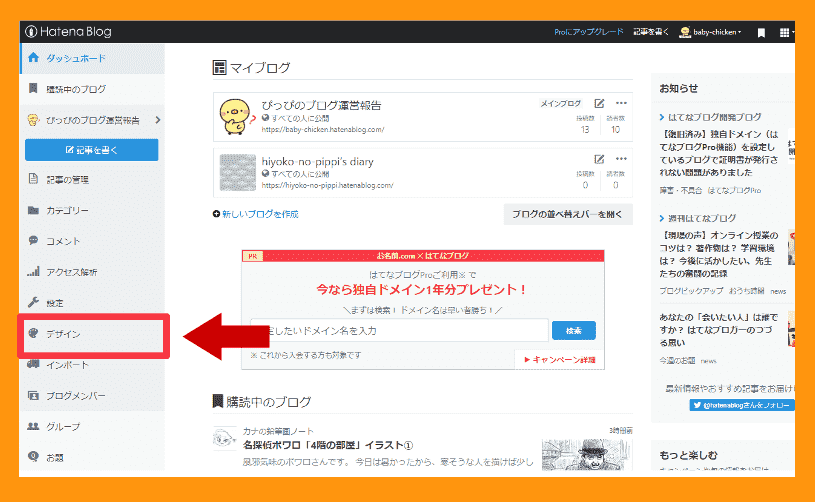815x502 pixels.
Task: Open 設定 in the sidebar
Action: (93, 302)
